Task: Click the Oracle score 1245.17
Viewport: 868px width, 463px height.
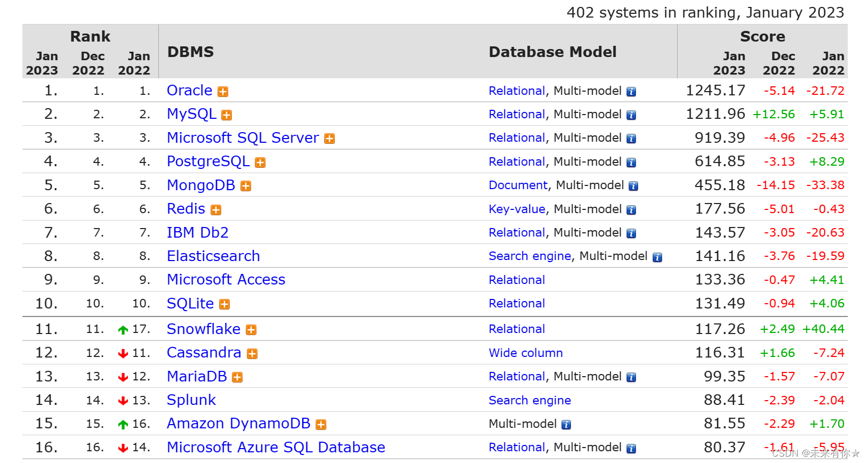Action: pyautogui.click(x=716, y=91)
